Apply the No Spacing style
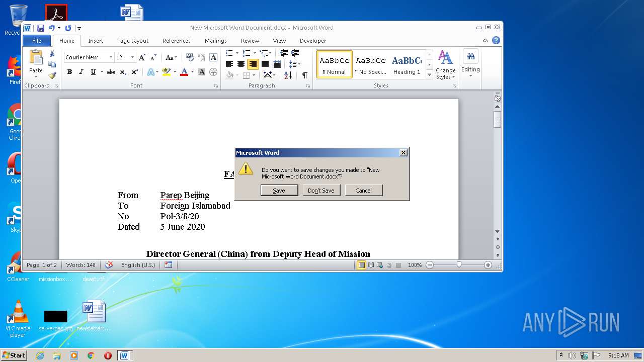Viewport: 644px width, 362px height. 371,64
